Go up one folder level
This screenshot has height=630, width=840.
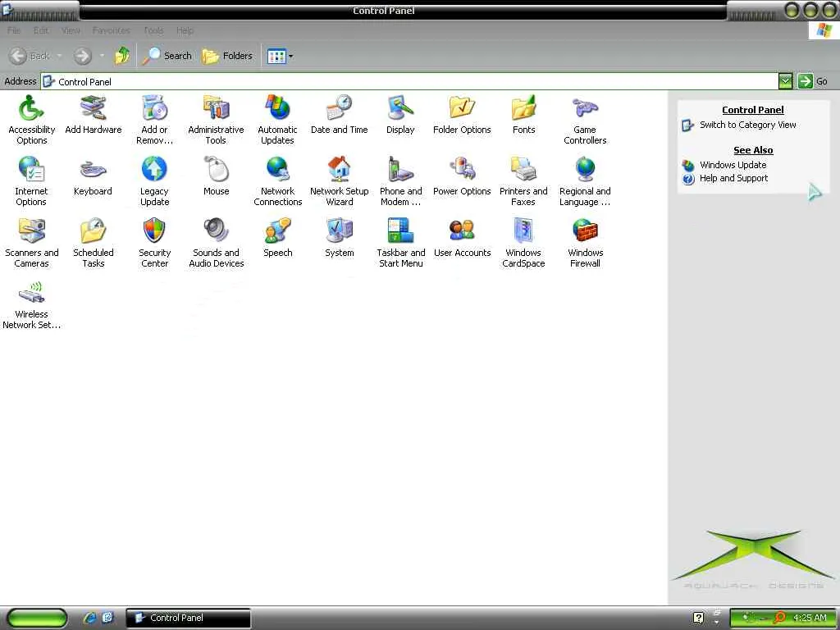tap(122, 56)
